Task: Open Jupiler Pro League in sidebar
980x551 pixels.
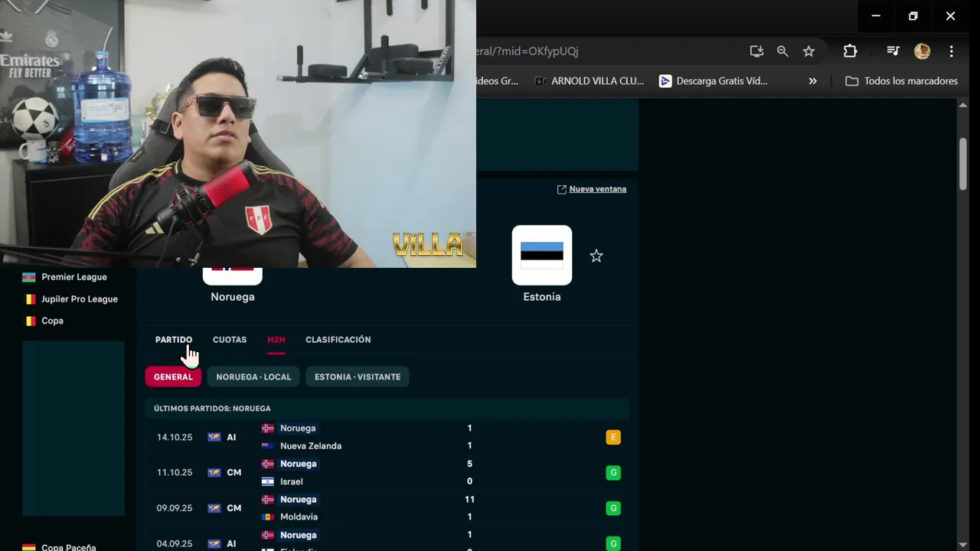Action: (80, 299)
